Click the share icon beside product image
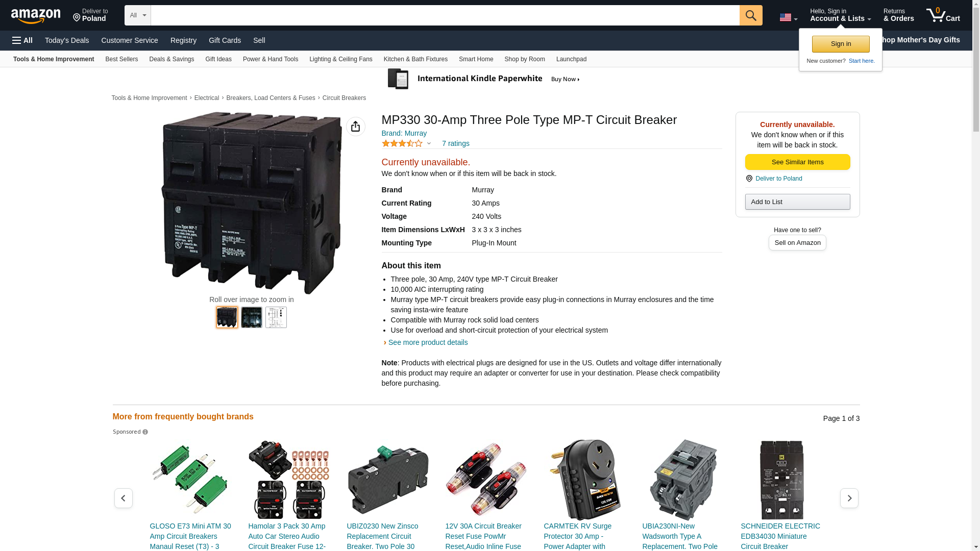The width and height of the screenshot is (980, 551). 356,127
